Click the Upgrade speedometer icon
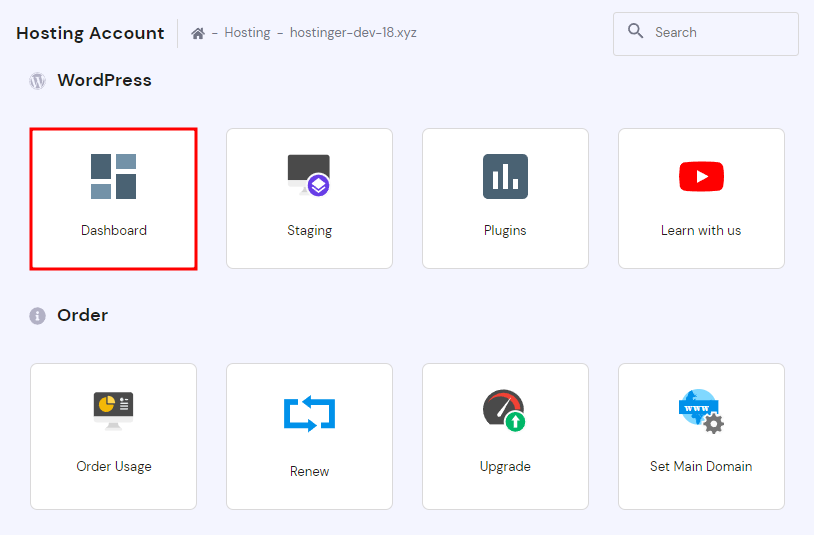Screen dimensions: 814x535 pyautogui.click(x=504, y=410)
